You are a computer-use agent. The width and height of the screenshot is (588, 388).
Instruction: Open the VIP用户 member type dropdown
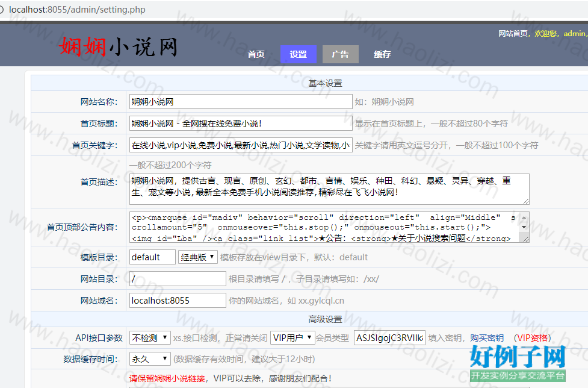(x=292, y=338)
